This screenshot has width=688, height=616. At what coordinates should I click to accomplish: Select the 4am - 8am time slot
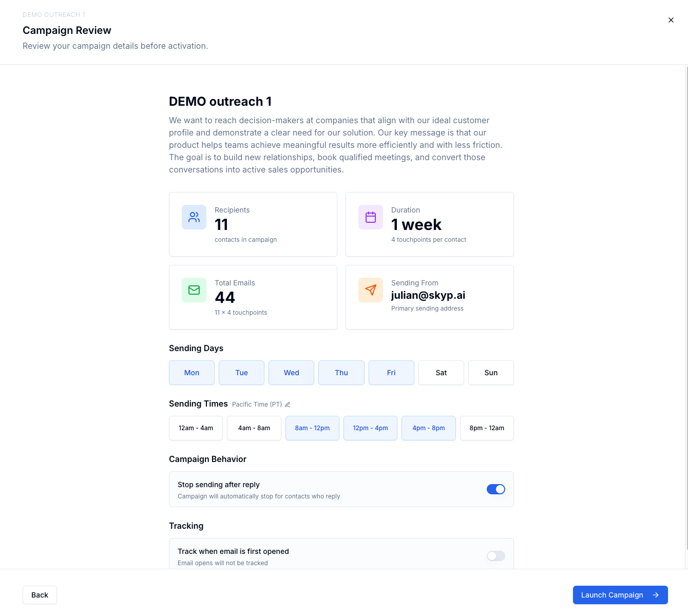point(254,428)
